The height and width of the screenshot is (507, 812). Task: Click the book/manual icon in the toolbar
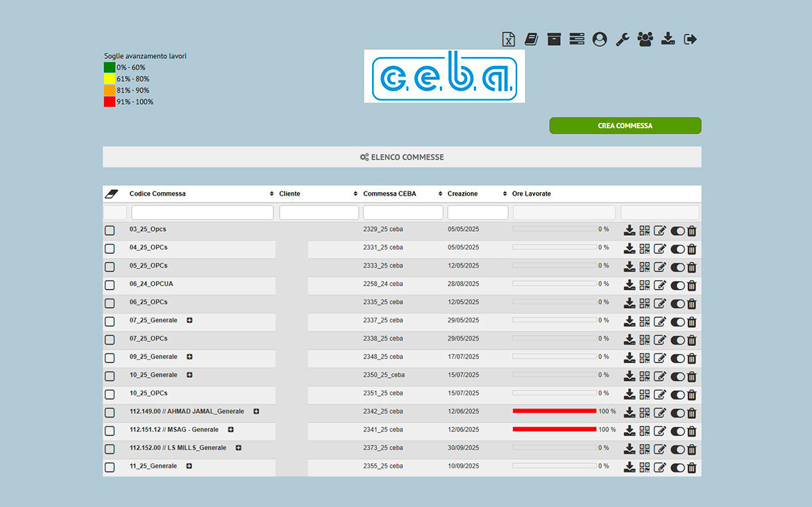point(530,39)
